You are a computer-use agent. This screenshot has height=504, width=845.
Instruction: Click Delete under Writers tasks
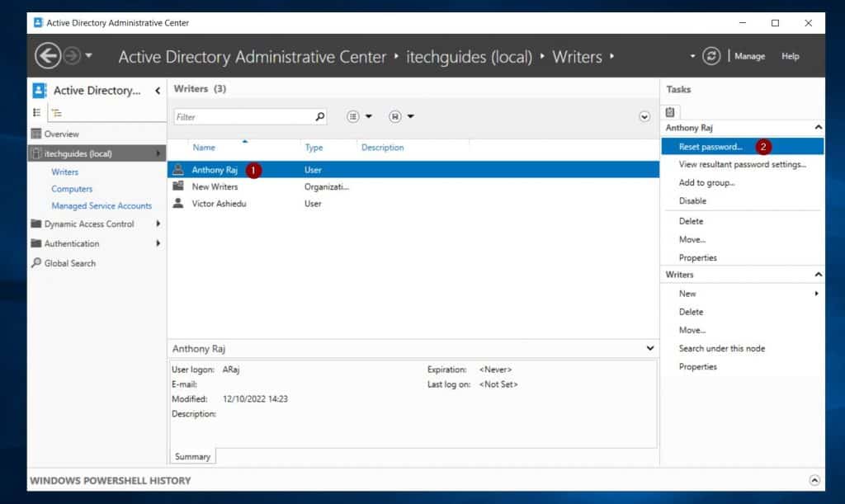691,313
